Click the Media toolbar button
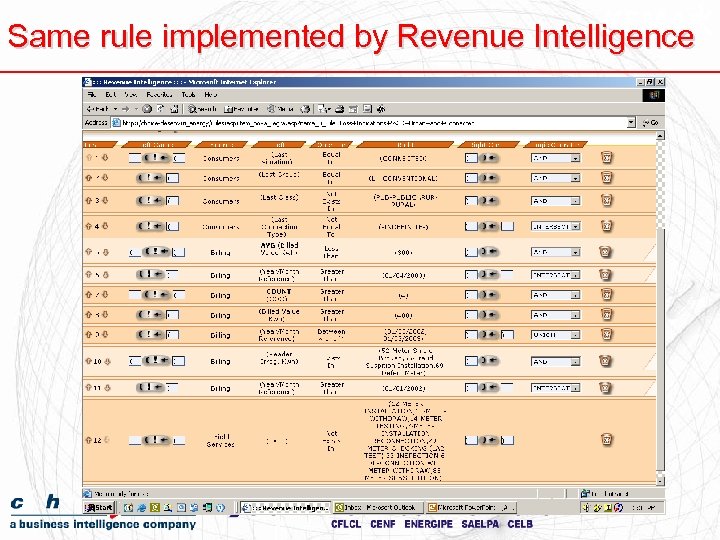This screenshot has width=720, height=540. tap(280, 109)
